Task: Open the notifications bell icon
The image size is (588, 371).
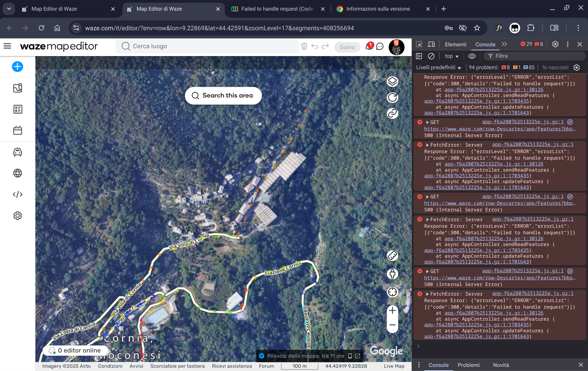Action: tap(369, 47)
